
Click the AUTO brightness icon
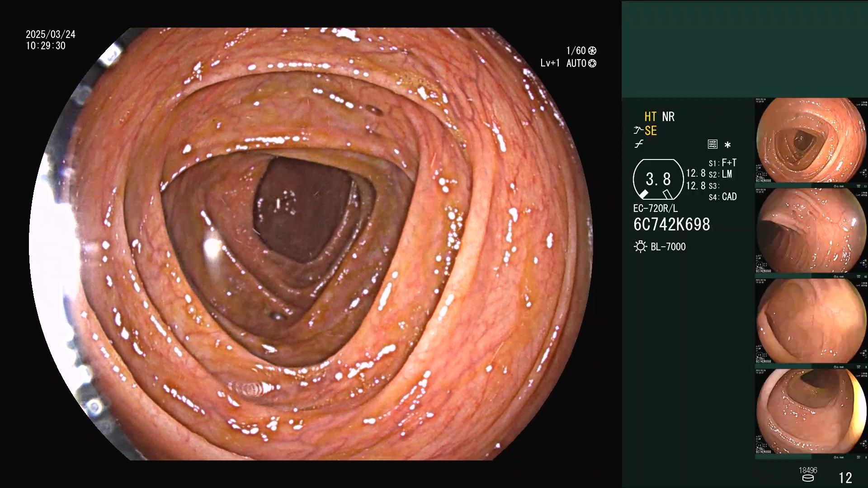click(x=592, y=63)
